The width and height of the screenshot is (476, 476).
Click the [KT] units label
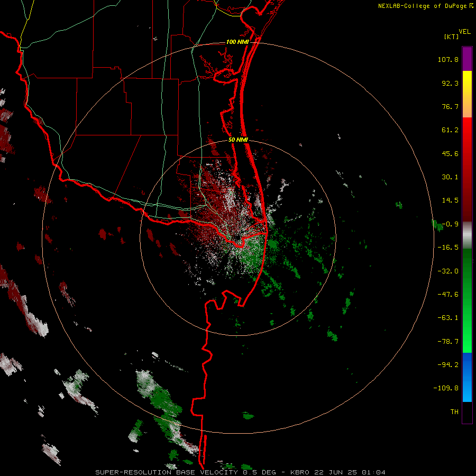[x=452, y=36]
